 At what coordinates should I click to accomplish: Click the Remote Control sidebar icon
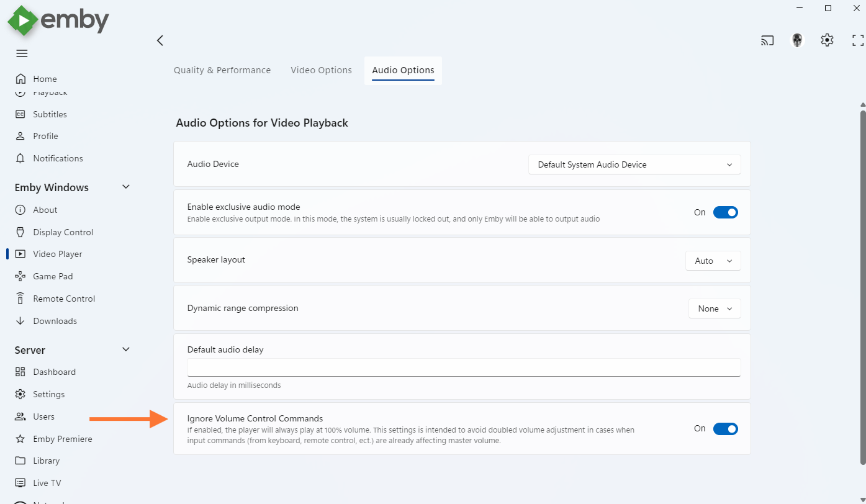click(x=20, y=299)
